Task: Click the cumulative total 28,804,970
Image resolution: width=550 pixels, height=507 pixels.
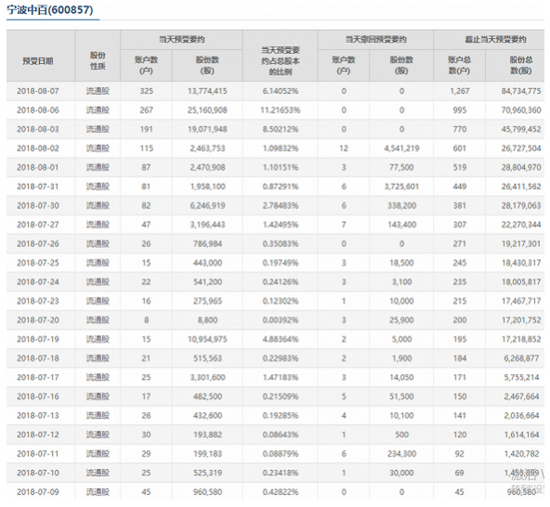Action: (521, 167)
